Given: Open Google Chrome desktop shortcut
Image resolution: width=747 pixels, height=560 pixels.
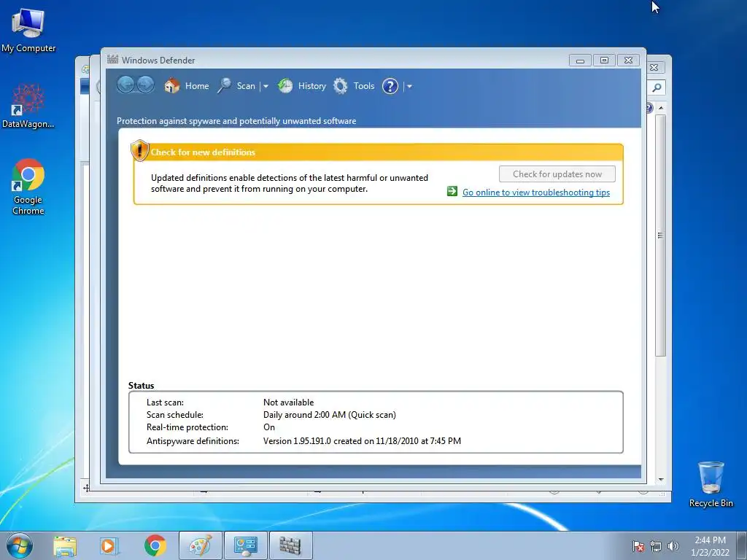Looking at the screenshot, I should (28, 187).
